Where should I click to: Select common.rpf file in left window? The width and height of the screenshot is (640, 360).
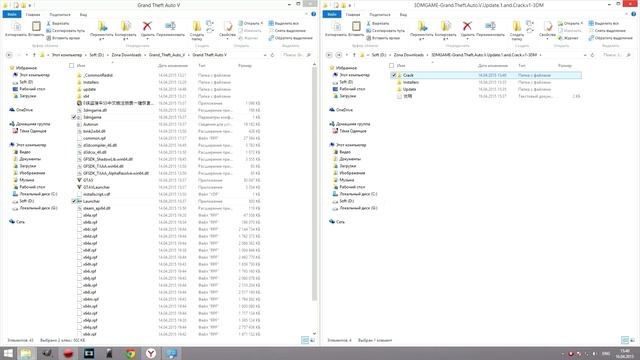(94, 138)
